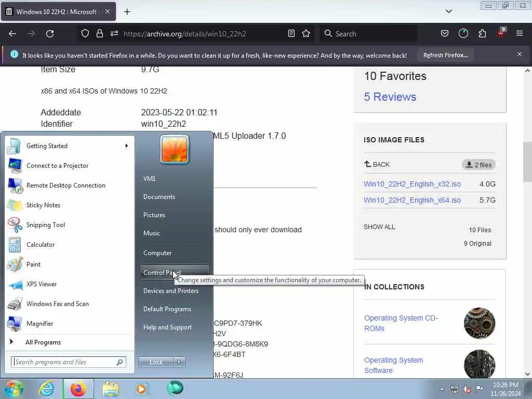Open the site permissions icon in the address bar
532x399 pixels.
pos(114,34)
